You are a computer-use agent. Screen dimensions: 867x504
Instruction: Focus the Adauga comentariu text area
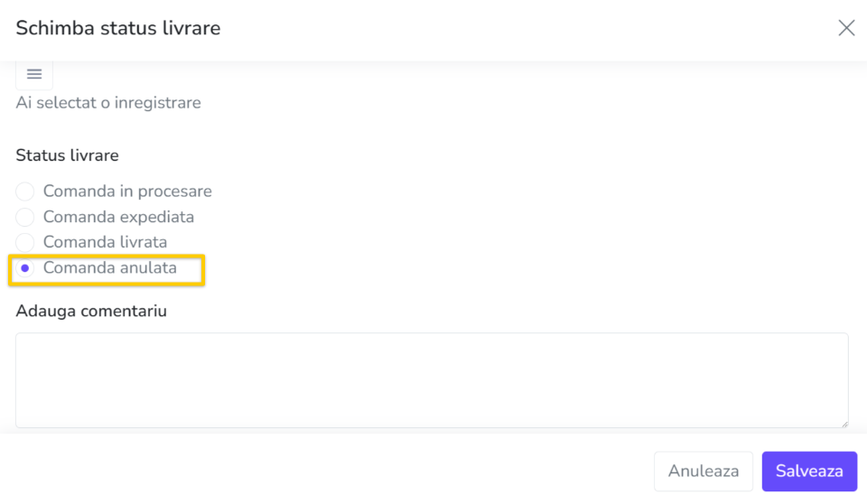432,380
